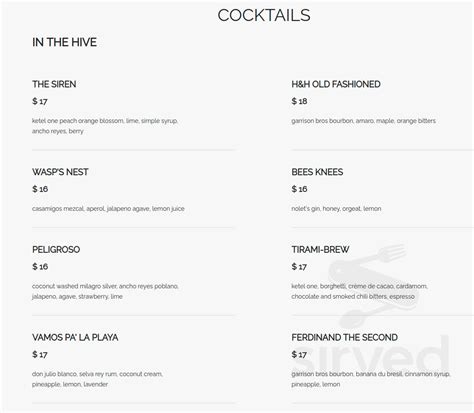The width and height of the screenshot is (474, 413).
Task: Select FERDINAND THE SECOND cocktail
Action: [344, 337]
